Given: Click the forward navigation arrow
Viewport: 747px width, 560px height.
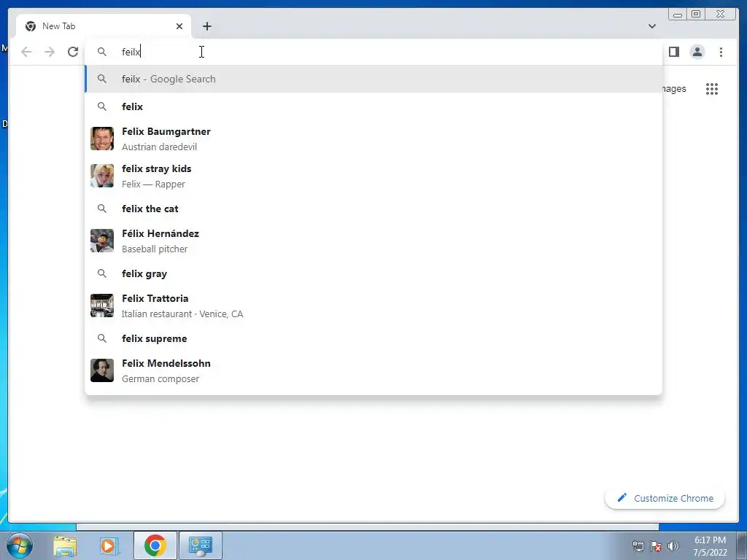Looking at the screenshot, I should (50, 52).
